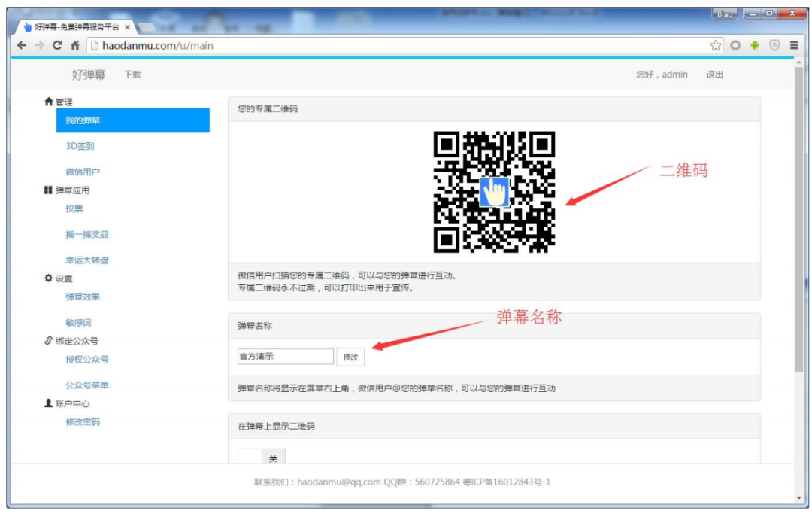Screen dimensions: 812x514
Task: Open 投票 in the sidebar
Action: point(74,208)
